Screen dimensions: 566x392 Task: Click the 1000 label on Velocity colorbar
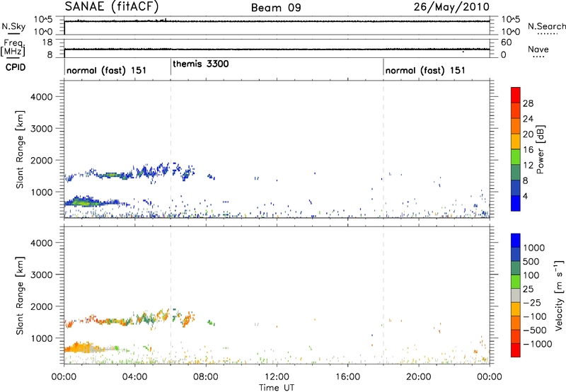[x=534, y=248]
